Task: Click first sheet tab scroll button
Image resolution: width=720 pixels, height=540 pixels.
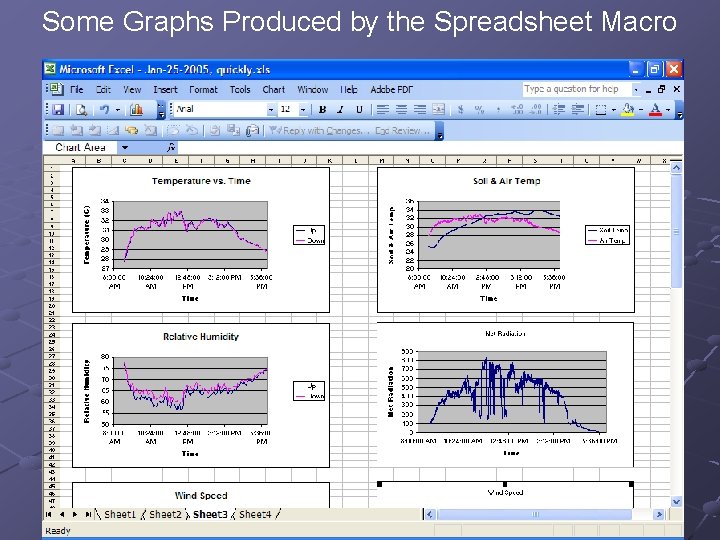Action: pyautogui.click(x=49, y=514)
